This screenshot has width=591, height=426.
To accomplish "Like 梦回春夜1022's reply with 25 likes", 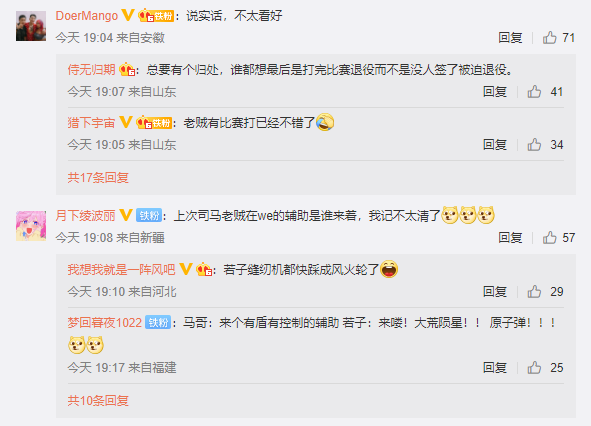I will (534, 368).
